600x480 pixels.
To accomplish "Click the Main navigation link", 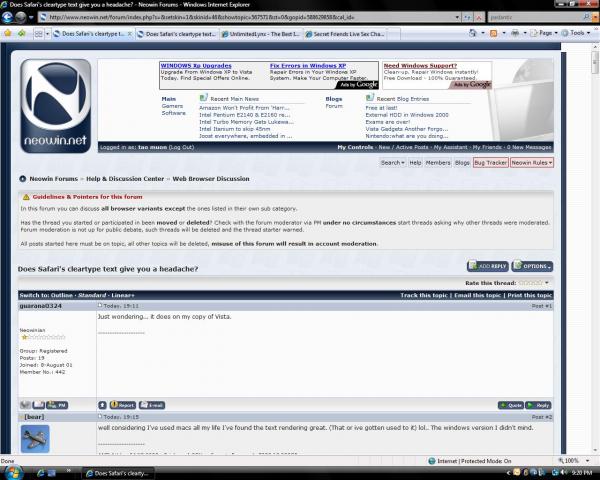I will coord(168,99).
